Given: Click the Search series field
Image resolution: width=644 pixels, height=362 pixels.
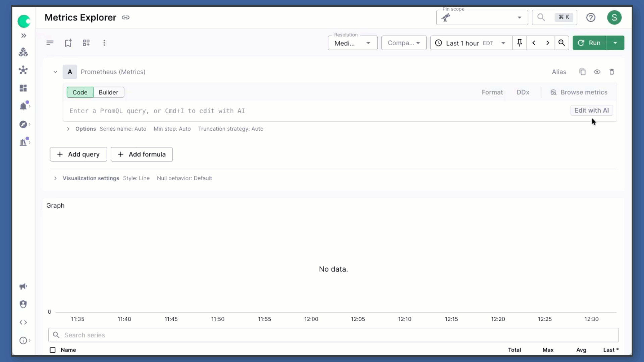Looking at the screenshot, I should 333,335.
